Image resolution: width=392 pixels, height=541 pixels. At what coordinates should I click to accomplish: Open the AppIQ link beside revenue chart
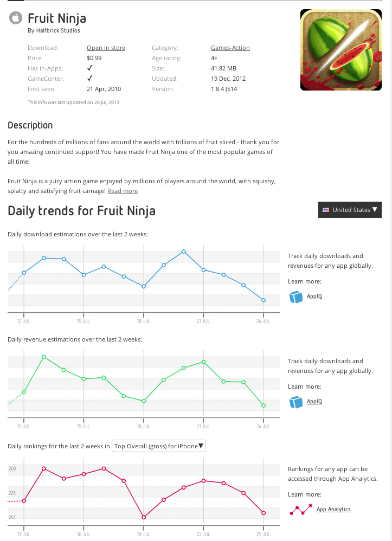click(x=314, y=402)
